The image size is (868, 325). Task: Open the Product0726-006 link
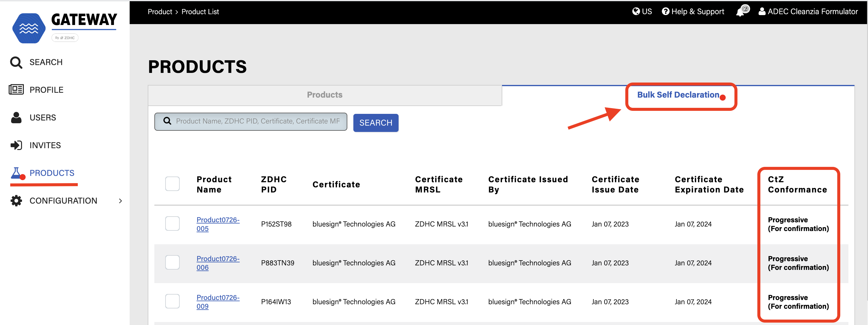point(218,263)
